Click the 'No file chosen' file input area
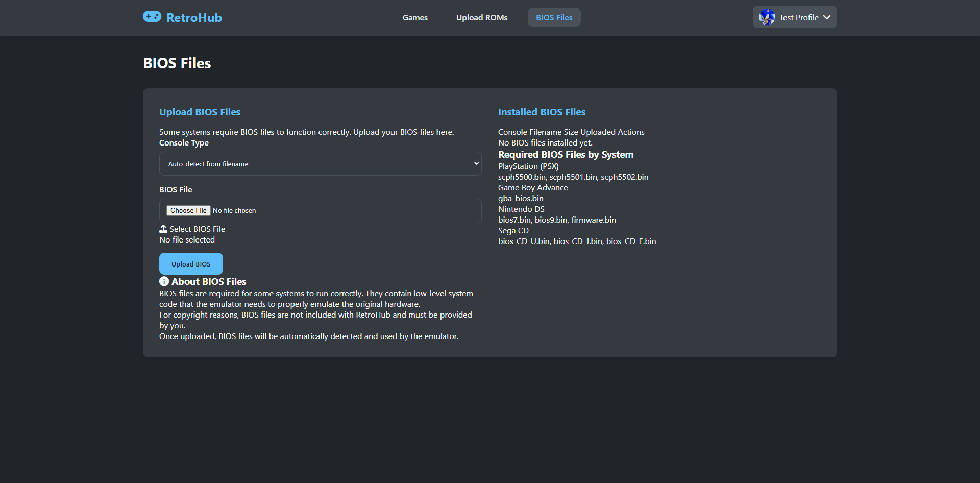This screenshot has height=483, width=980. point(234,211)
